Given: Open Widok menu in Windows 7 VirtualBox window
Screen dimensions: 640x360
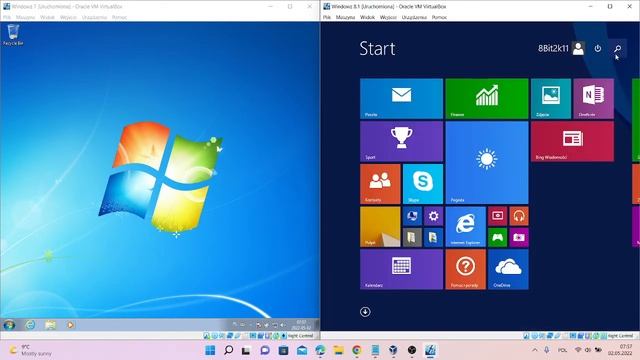Looking at the screenshot, I should 47,17.
